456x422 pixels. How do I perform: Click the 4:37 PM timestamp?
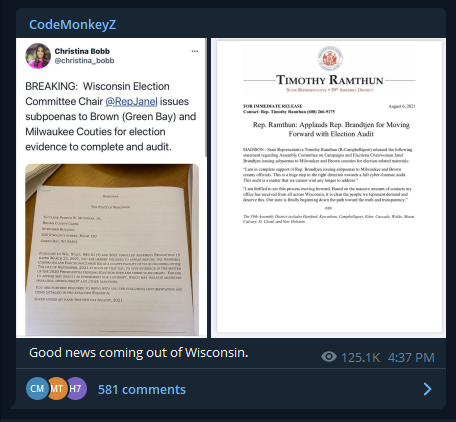click(411, 358)
